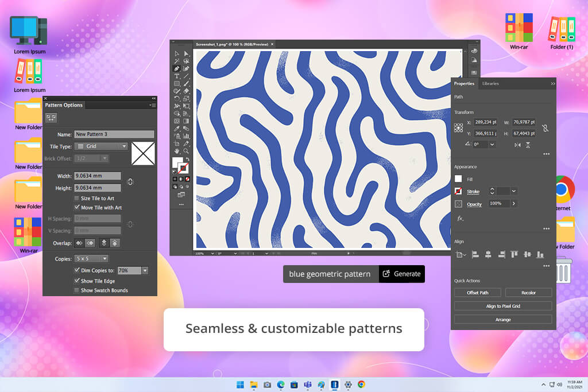
Task: Select the Screenshot_1.png document tab
Action: [233, 44]
